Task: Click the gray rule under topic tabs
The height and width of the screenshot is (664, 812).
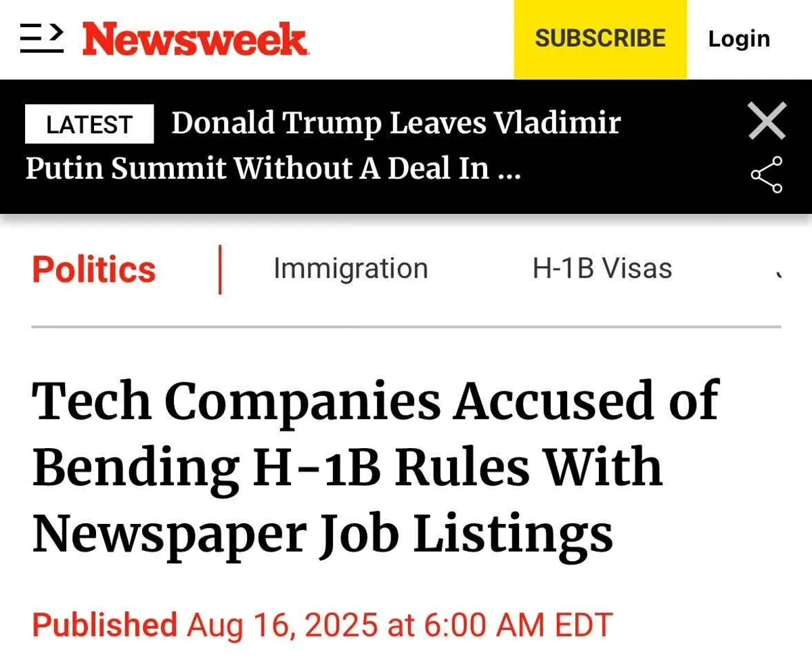Action: pos(406,327)
